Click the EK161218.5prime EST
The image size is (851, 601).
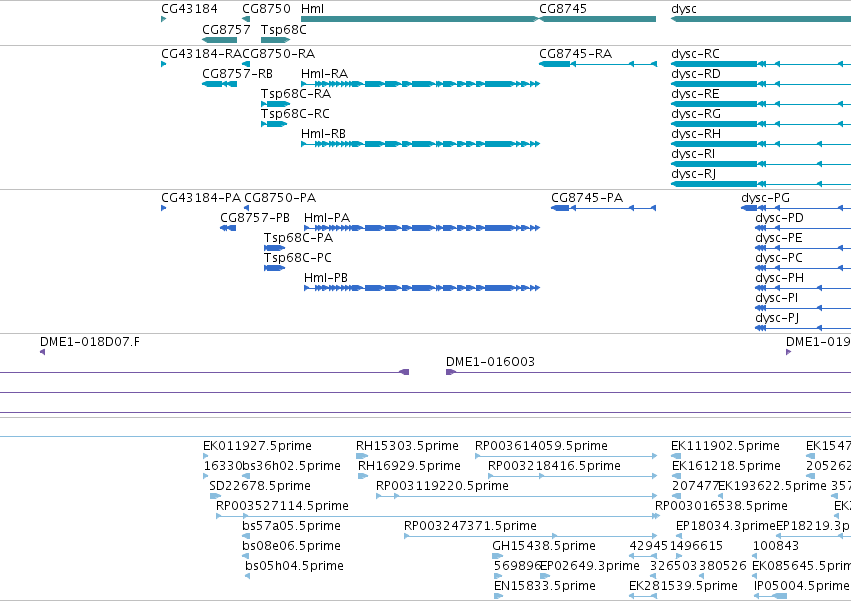click(x=676, y=476)
